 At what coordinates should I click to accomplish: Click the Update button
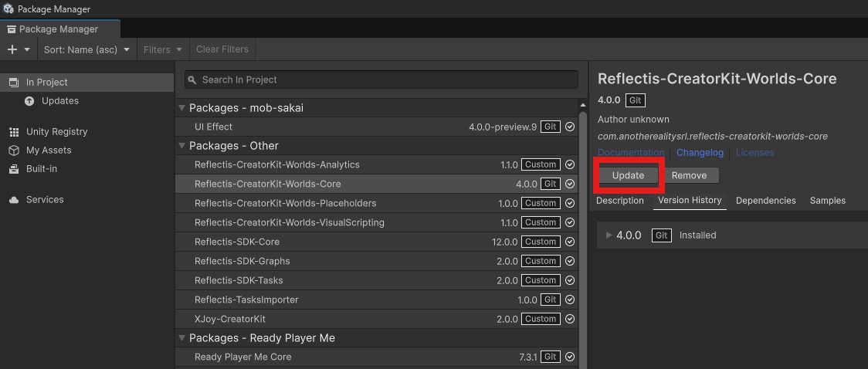[628, 175]
